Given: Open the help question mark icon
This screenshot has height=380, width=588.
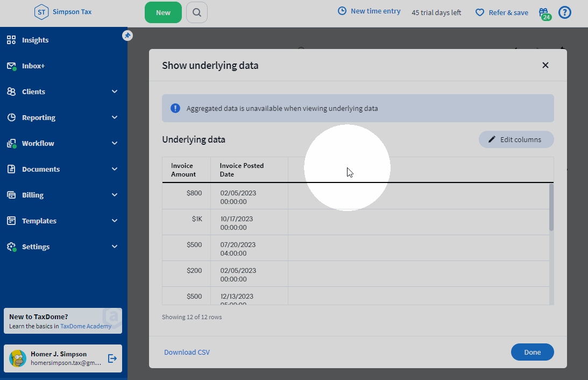Looking at the screenshot, I should [564, 12].
